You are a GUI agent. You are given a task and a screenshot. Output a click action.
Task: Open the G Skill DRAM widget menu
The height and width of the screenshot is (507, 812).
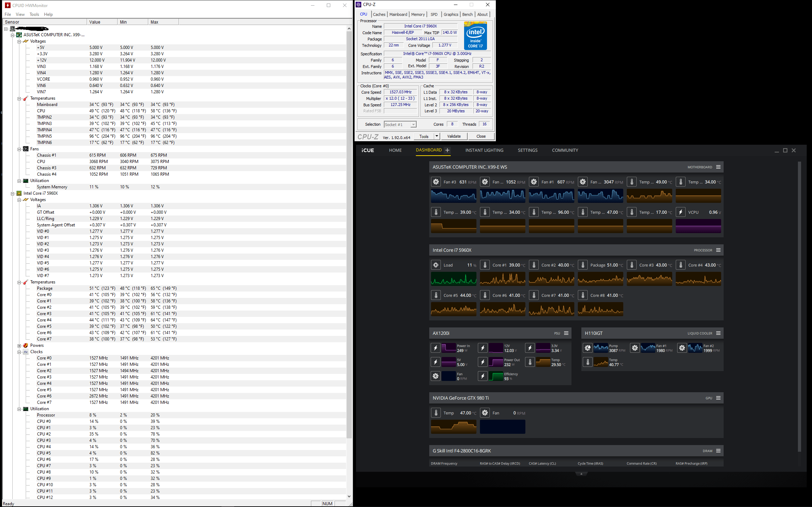718,451
